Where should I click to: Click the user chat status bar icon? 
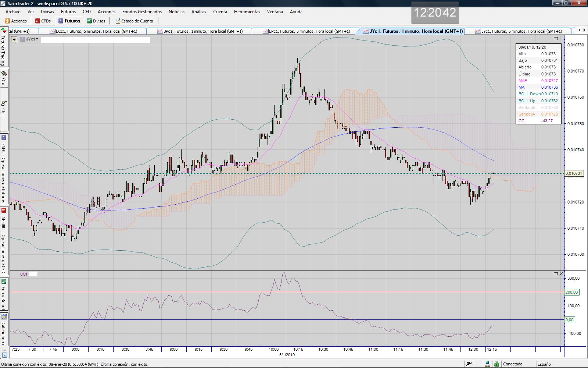pos(469,364)
